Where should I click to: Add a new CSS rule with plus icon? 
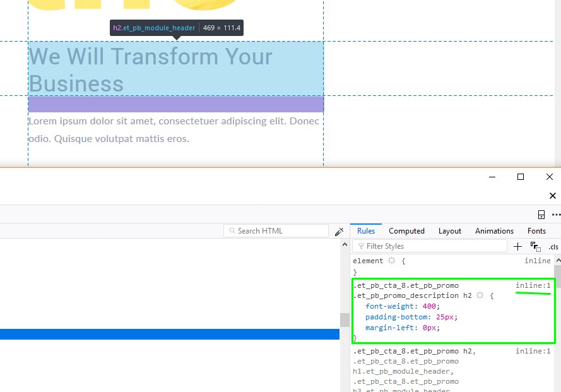[517, 247]
